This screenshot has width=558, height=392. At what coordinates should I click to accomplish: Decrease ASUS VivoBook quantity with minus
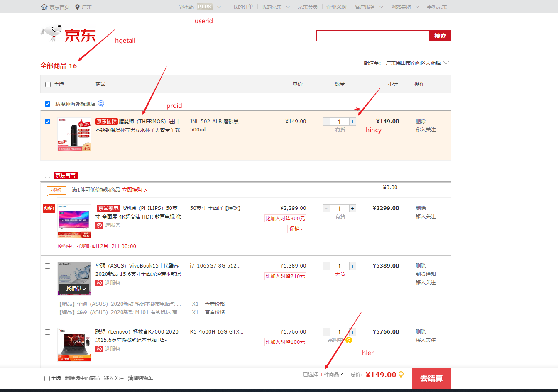(327, 266)
